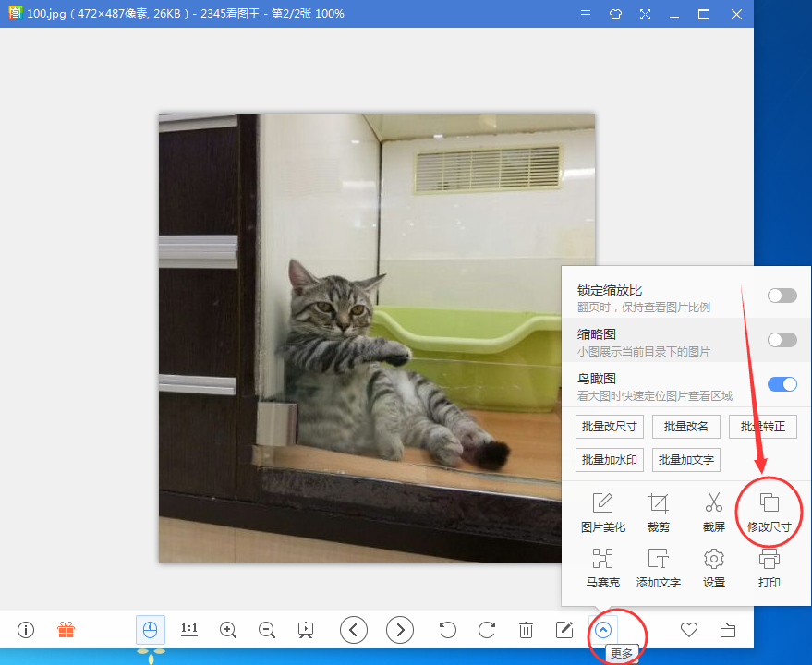Zoom out using the magnifier icon
This screenshot has width=812, height=665.
click(266, 630)
